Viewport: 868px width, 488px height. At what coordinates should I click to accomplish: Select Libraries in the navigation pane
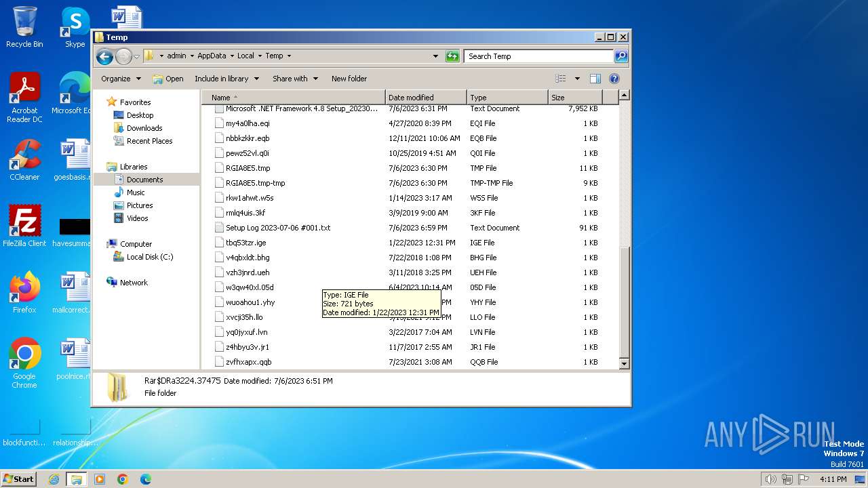tap(134, 167)
